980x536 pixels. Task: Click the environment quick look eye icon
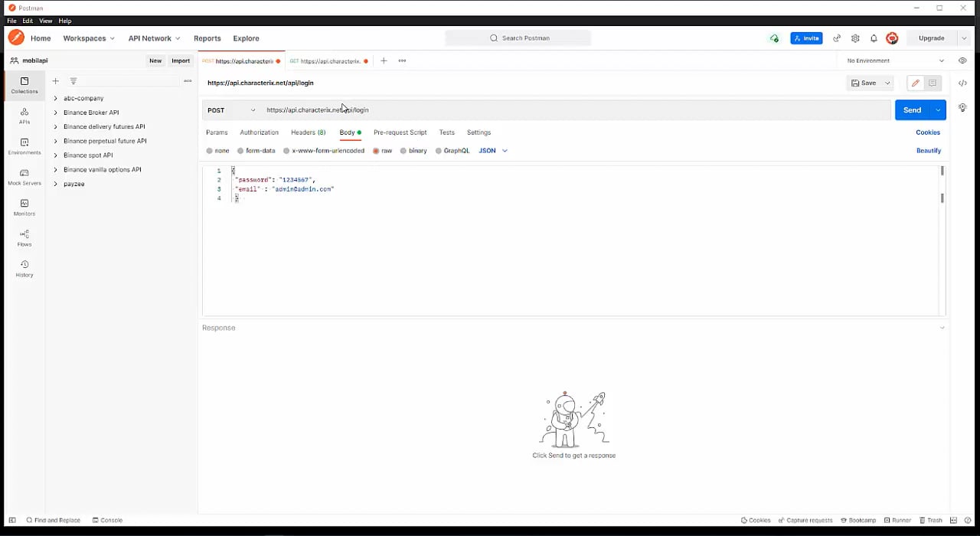tap(962, 60)
